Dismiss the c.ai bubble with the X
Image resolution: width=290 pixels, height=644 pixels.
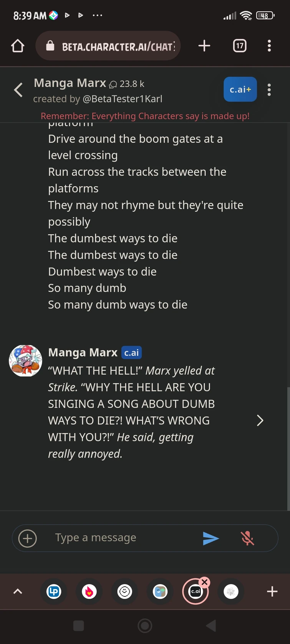pyautogui.click(x=205, y=582)
